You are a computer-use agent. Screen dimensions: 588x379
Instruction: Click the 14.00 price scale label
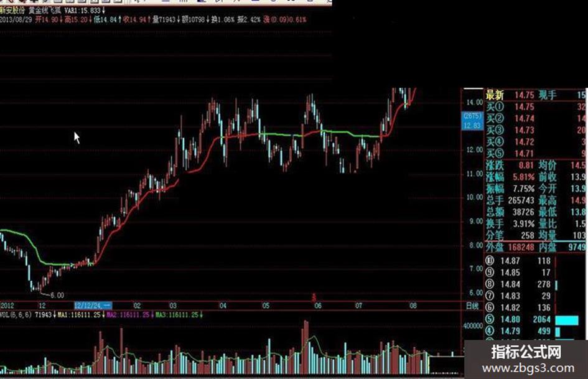(474, 102)
